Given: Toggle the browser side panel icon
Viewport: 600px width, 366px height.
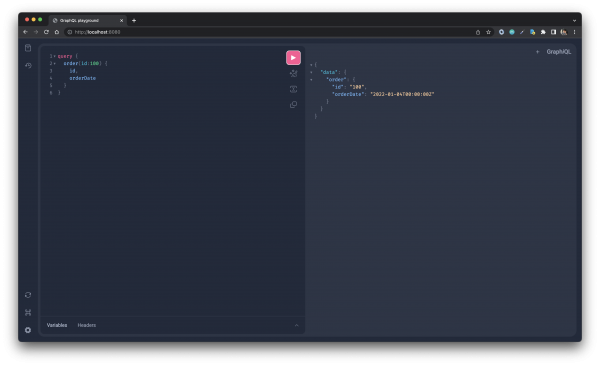Looking at the screenshot, I should click(x=553, y=32).
